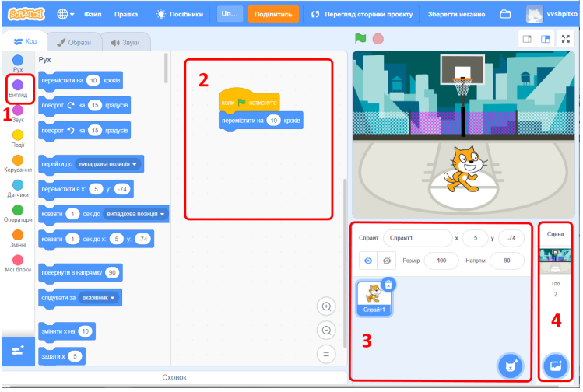
Task: Switch to the Образи tab
Action: [x=74, y=43]
